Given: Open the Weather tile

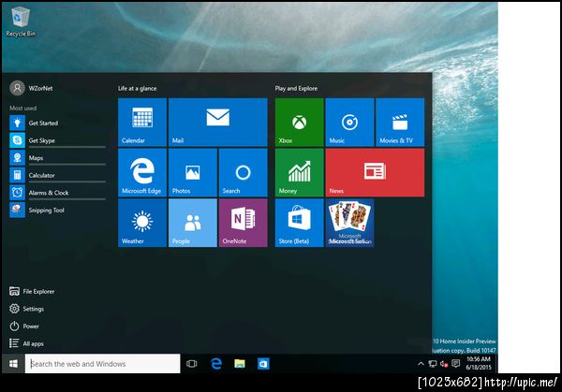Looking at the screenshot, I should click(142, 223).
